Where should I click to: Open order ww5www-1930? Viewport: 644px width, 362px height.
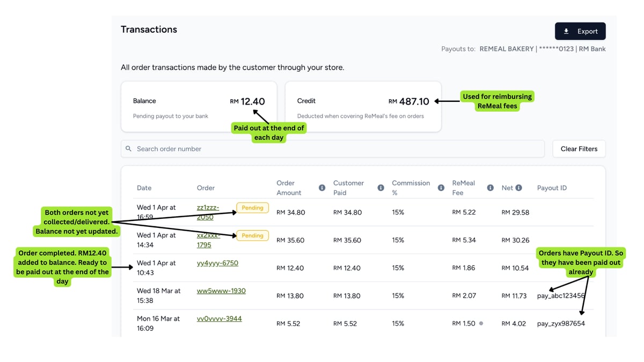pos(221,291)
